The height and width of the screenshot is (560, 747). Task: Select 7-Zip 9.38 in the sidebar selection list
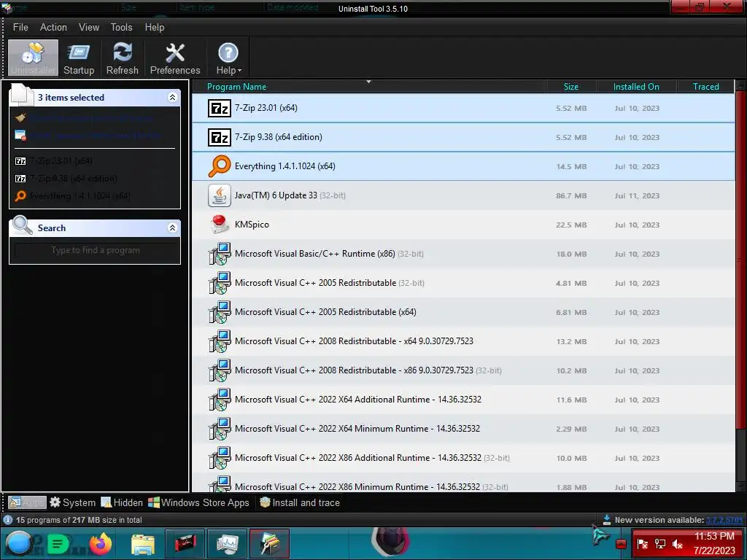pos(66,179)
